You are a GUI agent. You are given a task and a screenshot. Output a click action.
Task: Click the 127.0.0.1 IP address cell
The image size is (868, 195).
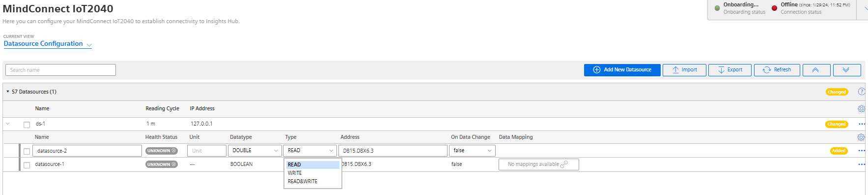[201, 124]
